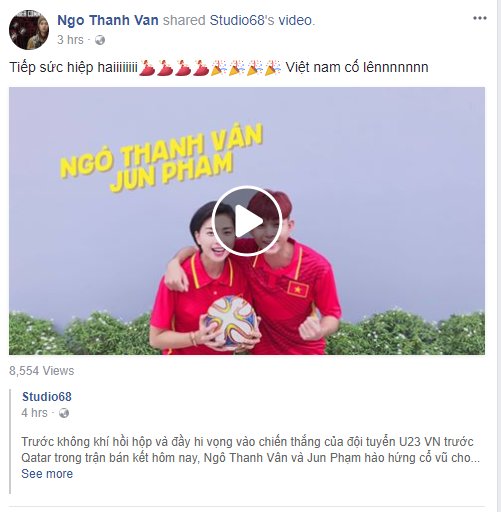
Task: Click the Vietnam flag badge on the shirt
Action: pyautogui.click(x=297, y=289)
